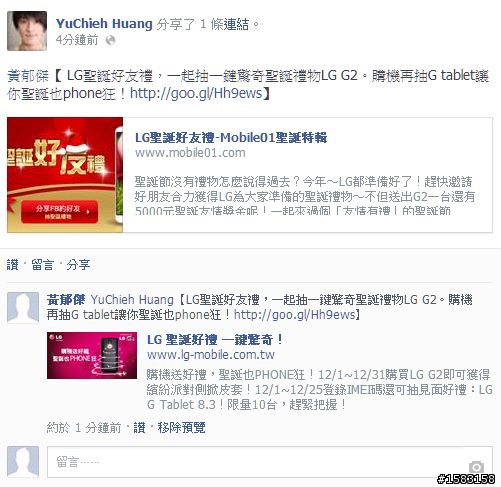Open the commenter's default avatar
The width and height of the screenshot is (501, 487).
pos(23,308)
